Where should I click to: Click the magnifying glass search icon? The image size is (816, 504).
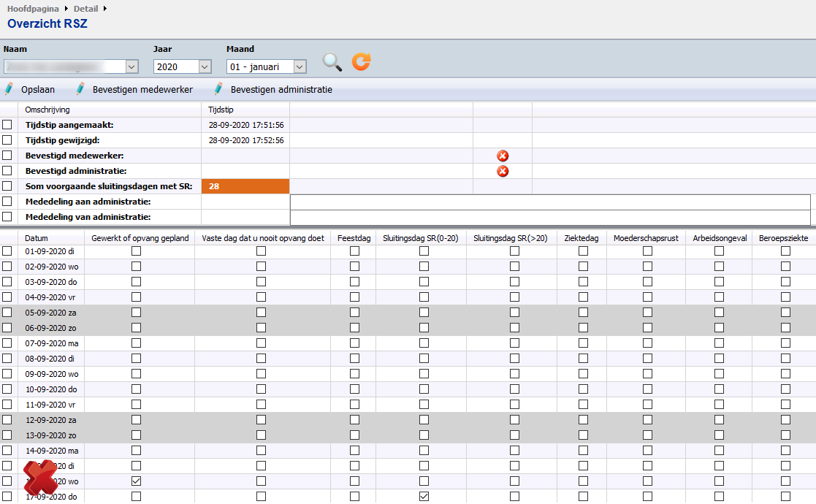pos(332,62)
